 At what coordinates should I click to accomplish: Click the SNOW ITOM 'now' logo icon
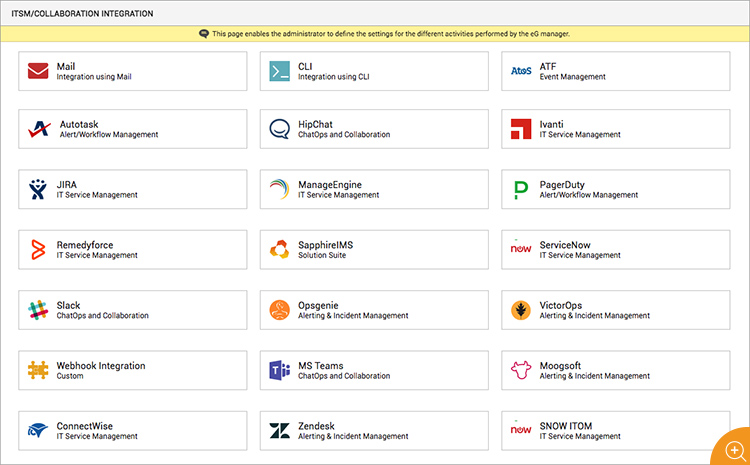tap(521, 428)
